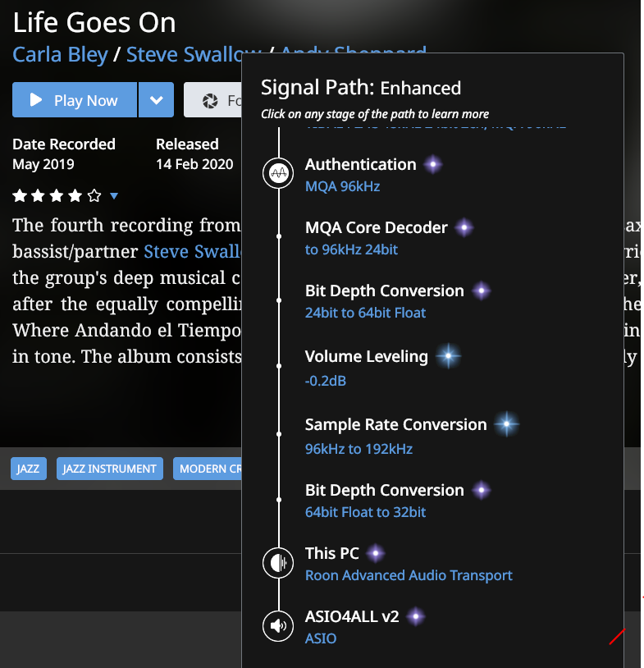644x668 pixels.
Task: Click the MQA 96kHz detail text
Action: click(342, 186)
